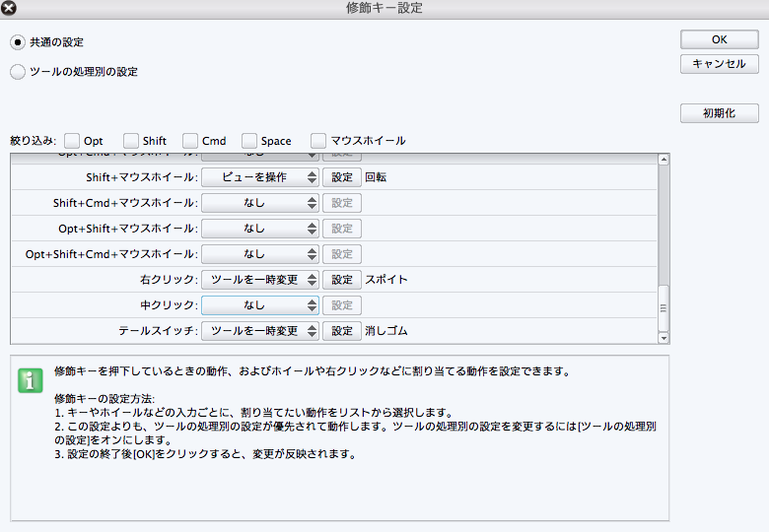This screenshot has height=532, width=769.
Task: Enable the Space filter checkbox
Action: (x=249, y=141)
